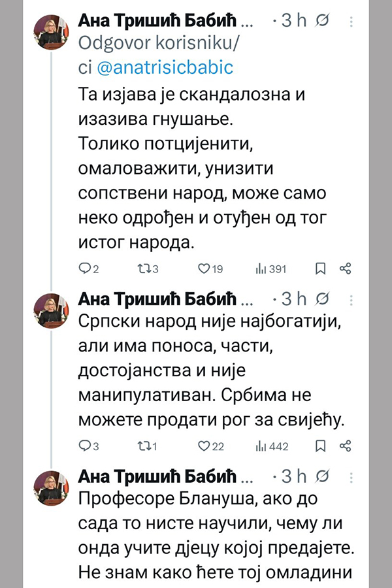Viewport: 392px width, 588px height.
Task: Like the tweet with 19 likes
Action: [x=203, y=269]
